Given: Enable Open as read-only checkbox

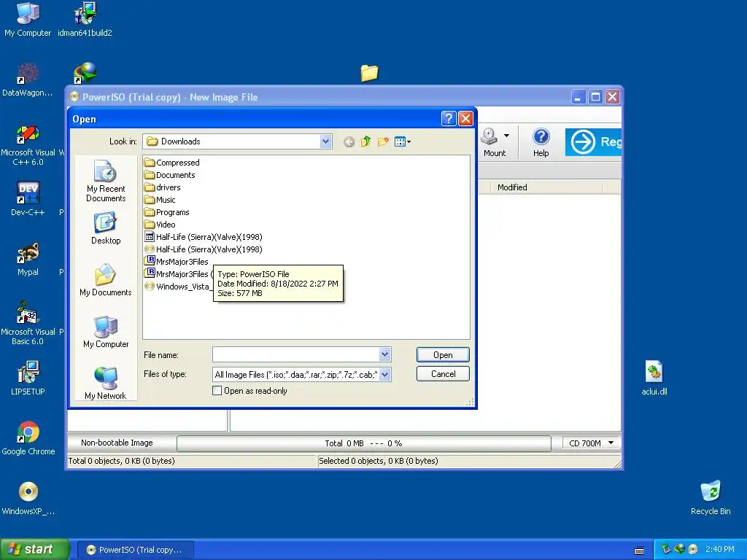Looking at the screenshot, I should [217, 391].
